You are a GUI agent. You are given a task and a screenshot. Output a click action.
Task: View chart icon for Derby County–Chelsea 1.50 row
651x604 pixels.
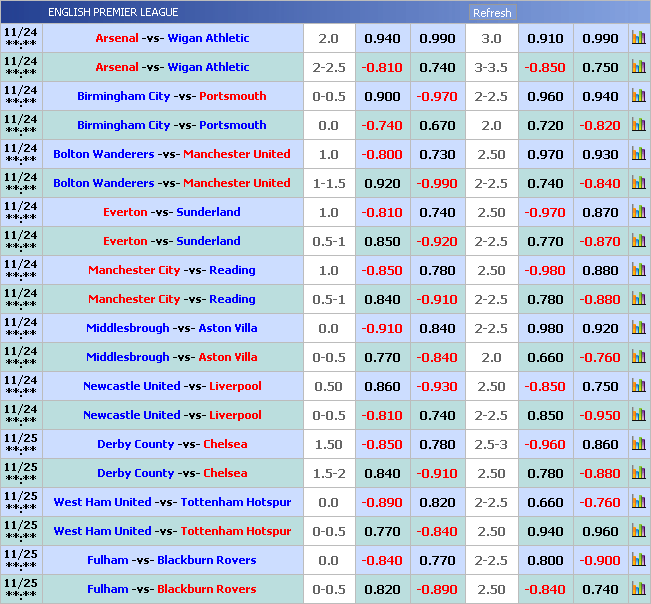click(638, 444)
